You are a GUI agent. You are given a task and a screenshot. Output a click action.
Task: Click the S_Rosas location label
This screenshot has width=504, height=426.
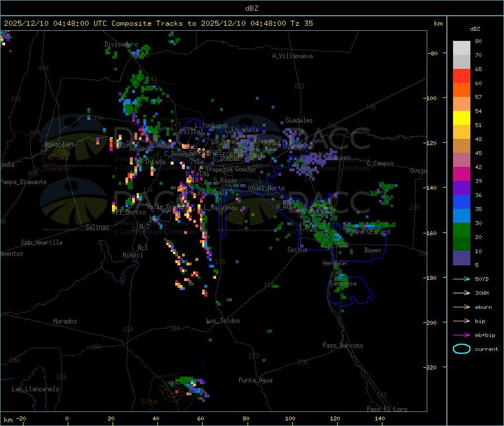coord(225,180)
